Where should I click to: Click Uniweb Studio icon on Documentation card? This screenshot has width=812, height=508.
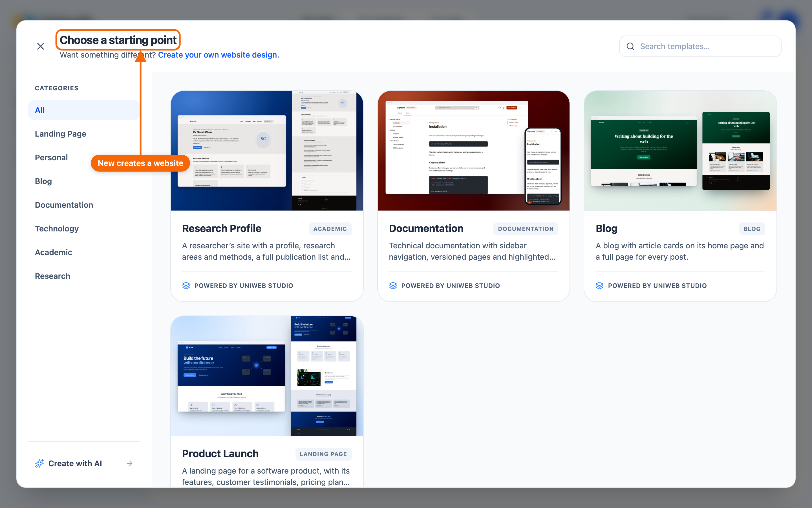pos(393,286)
